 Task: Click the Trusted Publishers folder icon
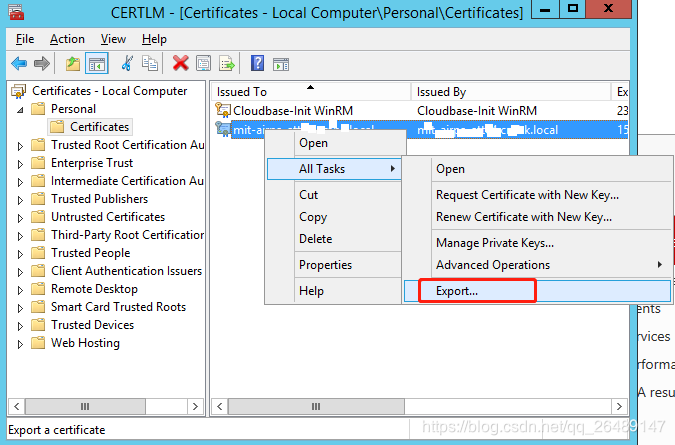click(x=38, y=199)
